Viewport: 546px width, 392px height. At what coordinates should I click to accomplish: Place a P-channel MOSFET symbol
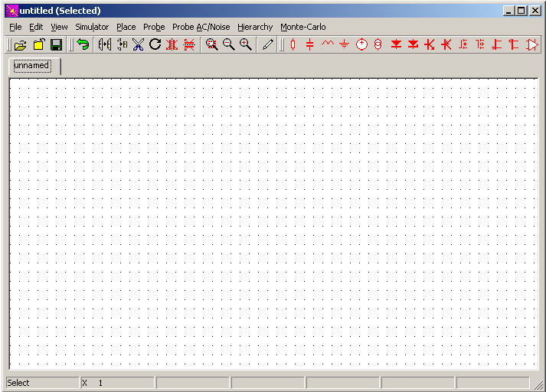coord(480,45)
